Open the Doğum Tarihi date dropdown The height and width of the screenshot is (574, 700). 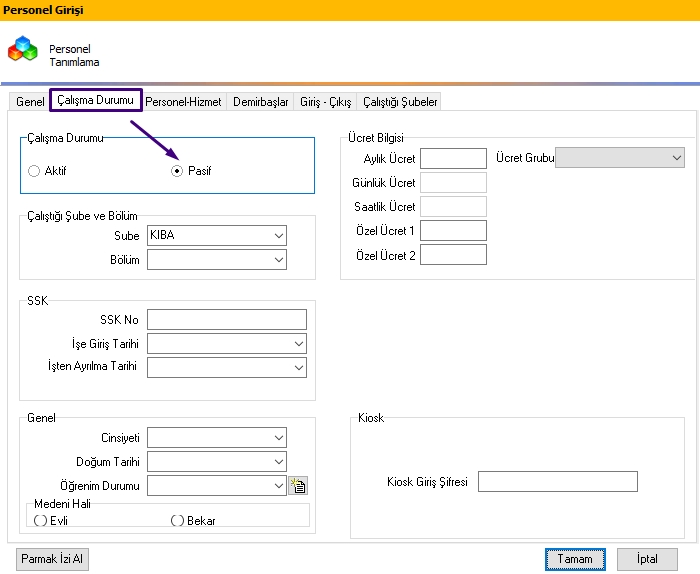(217, 462)
